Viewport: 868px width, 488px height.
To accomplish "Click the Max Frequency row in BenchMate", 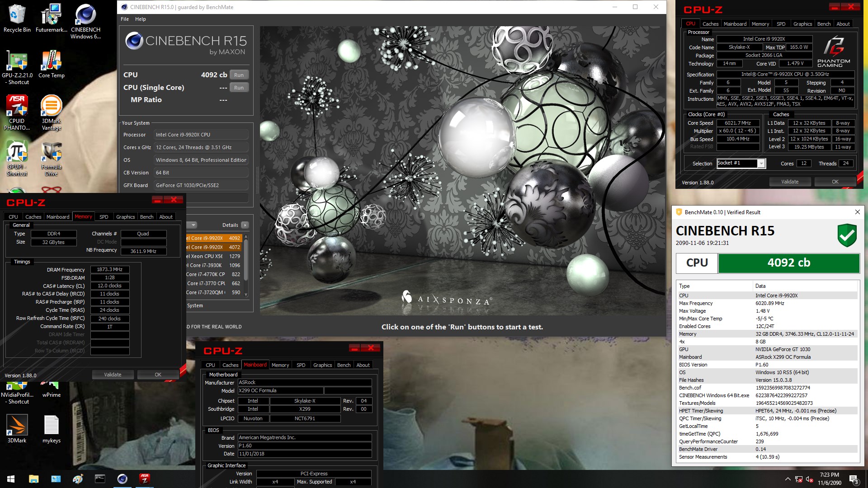I will 767,303.
